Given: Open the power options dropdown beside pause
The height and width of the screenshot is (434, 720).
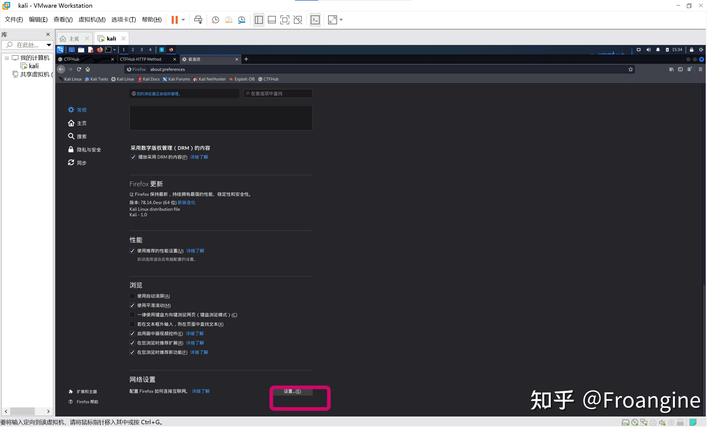Looking at the screenshot, I should click(x=183, y=20).
